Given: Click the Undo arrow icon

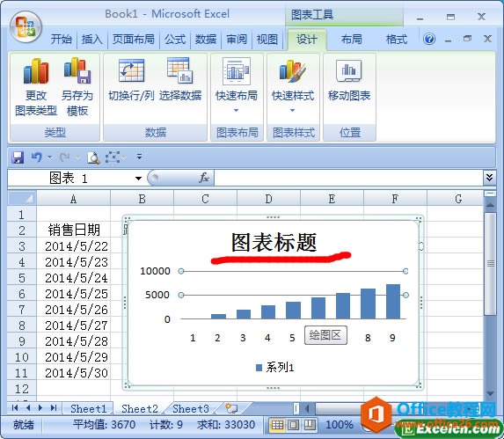Looking at the screenshot, I should tap(36, 157).
